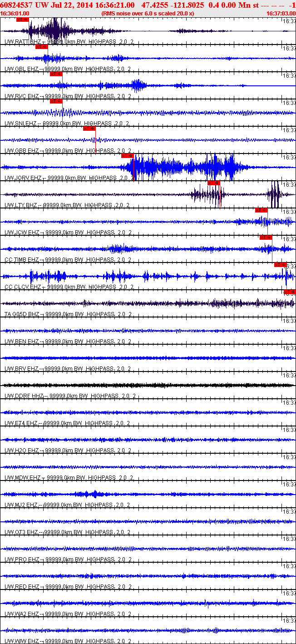This screenshot has height=644, width=296.
Task: Select the red pick flag on the UW.JORV.EHZ trace
Action: (127, 156)
